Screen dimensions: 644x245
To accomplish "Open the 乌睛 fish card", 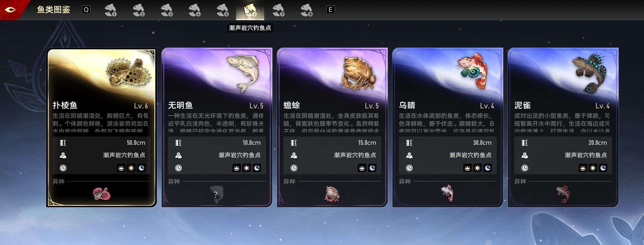I will pos(448,127).
